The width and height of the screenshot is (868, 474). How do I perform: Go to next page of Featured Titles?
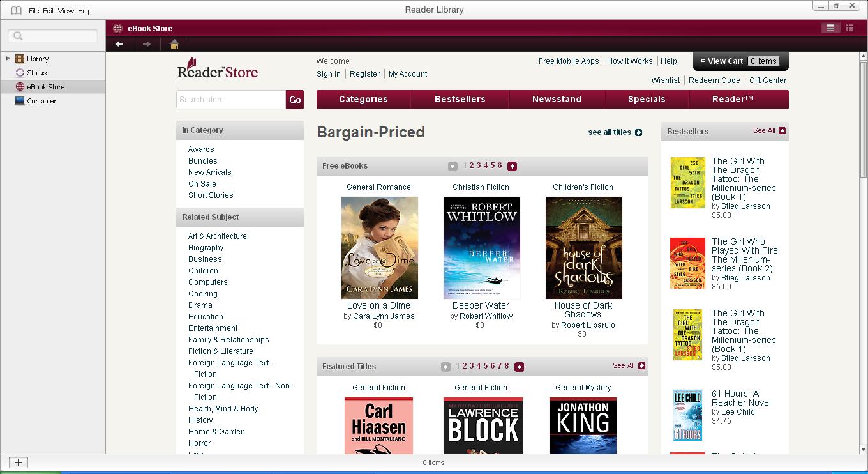click(519, 367)
